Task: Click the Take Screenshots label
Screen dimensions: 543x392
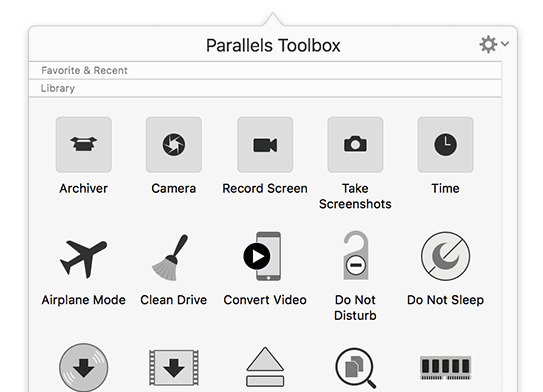Action: [355, 196]
